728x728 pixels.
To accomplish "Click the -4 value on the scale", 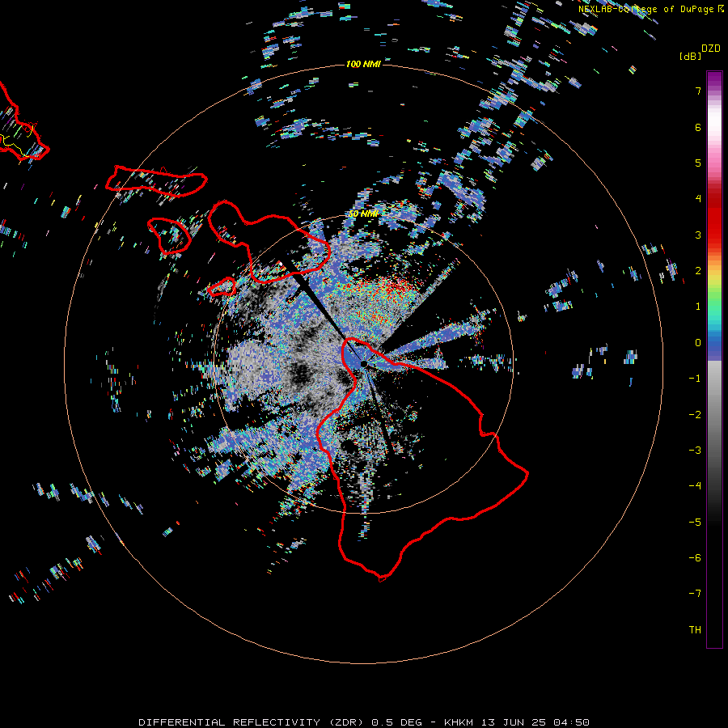I will [x=695, y=486].
